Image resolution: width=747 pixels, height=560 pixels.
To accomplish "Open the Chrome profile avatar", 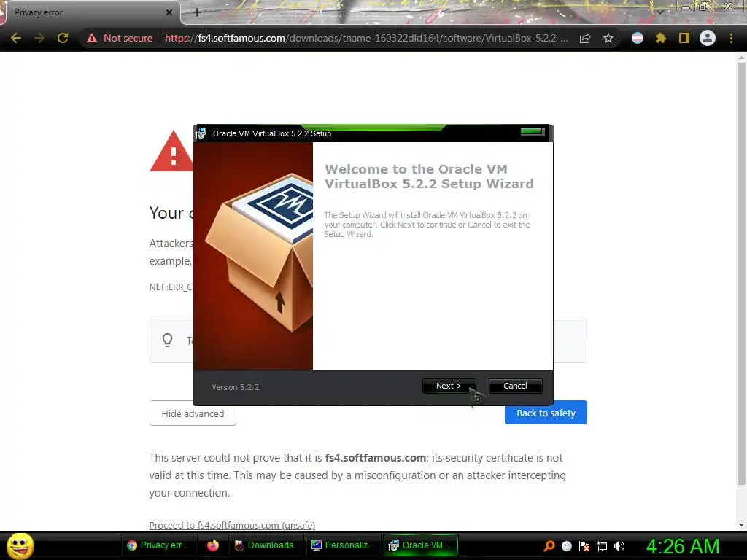I will pos(708,38).
